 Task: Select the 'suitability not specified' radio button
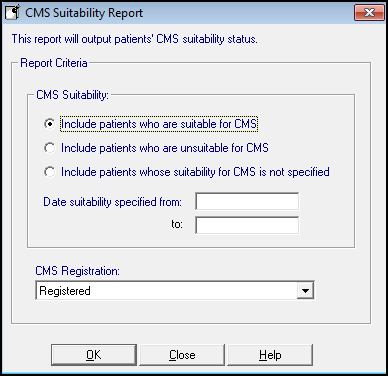point(49,172)
